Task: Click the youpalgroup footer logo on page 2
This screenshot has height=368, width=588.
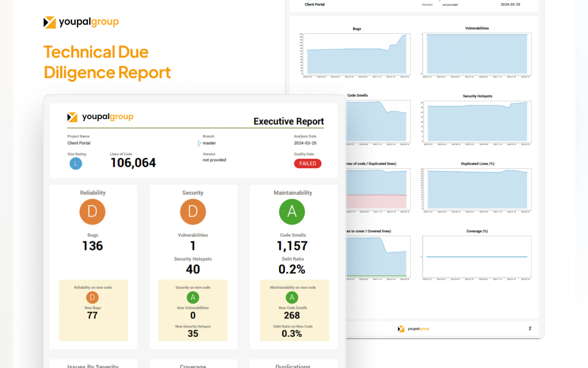Action: click(413, 329)
